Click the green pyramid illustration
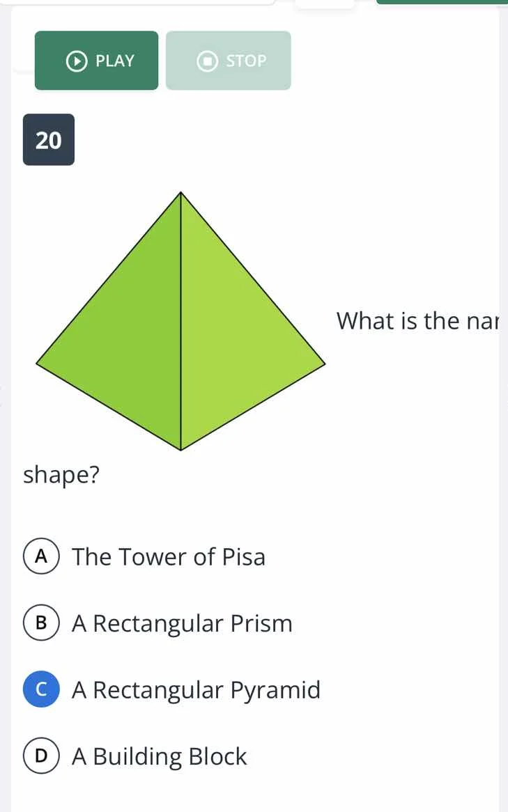 180,327
